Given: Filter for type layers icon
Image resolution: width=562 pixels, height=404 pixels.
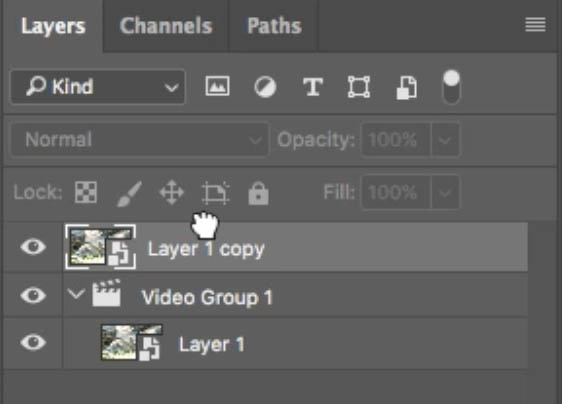Looking at the screenshot, I should click(x=313, y=87).
